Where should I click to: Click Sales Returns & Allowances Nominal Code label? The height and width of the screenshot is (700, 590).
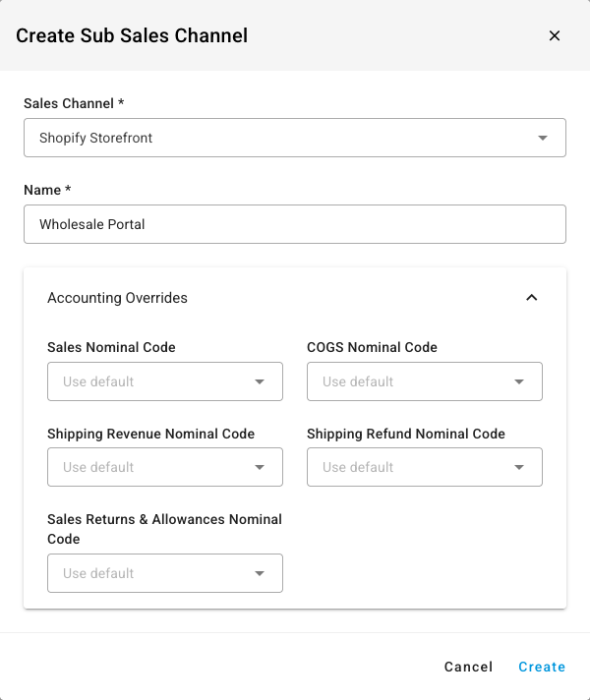coord(164,529)
